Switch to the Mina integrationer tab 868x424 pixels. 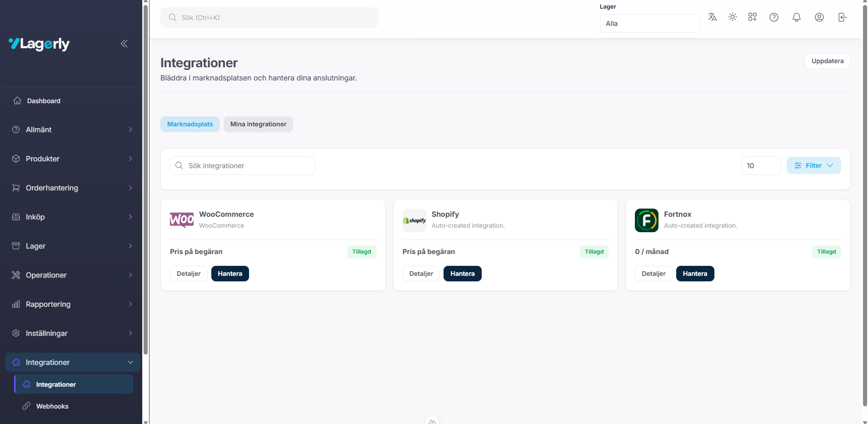pyautogui.click(x=258, y=124)
